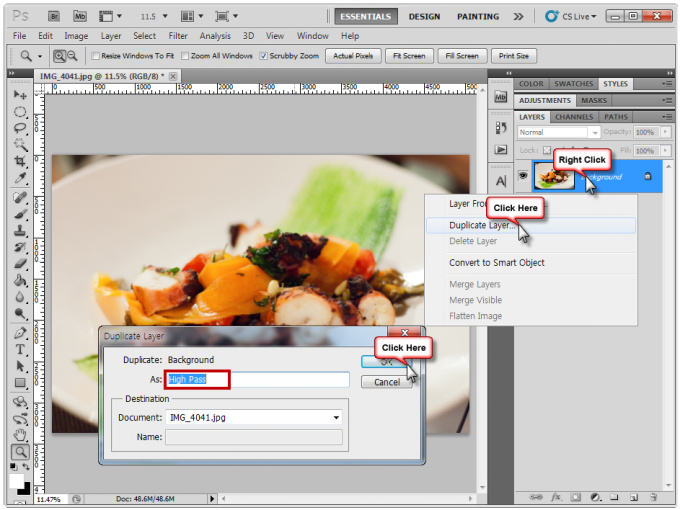Click the foreground color swatch
The height and width of the screenshot is (510, 680).
17,480
